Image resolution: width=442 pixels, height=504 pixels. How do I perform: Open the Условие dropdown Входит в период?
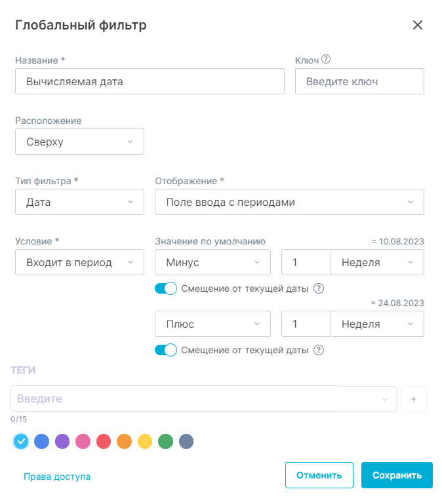point(79,262)
